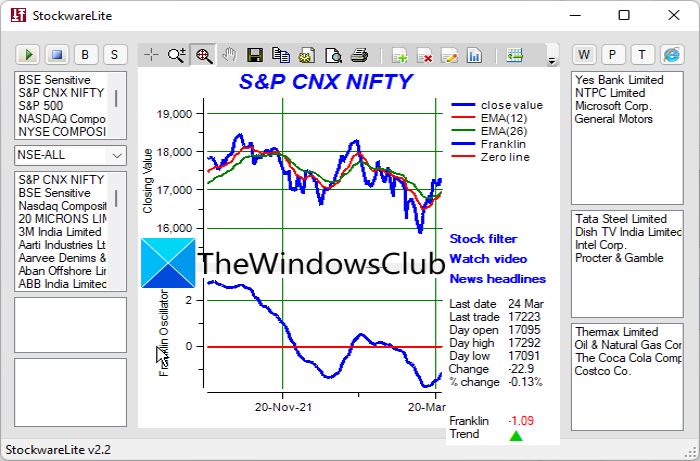Select Microsoft Corp.
This screenshot has height=461, width=700.
[x=613, y=106]
